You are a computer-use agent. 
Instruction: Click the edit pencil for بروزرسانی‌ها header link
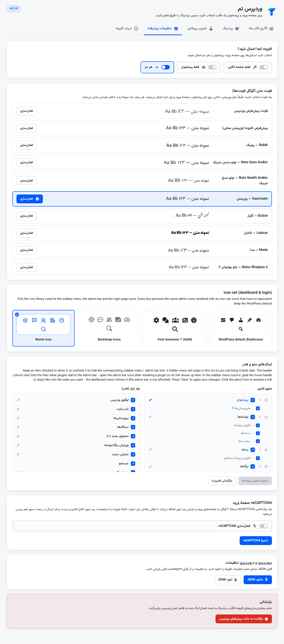pyautogui.click(x=18, y=418)
